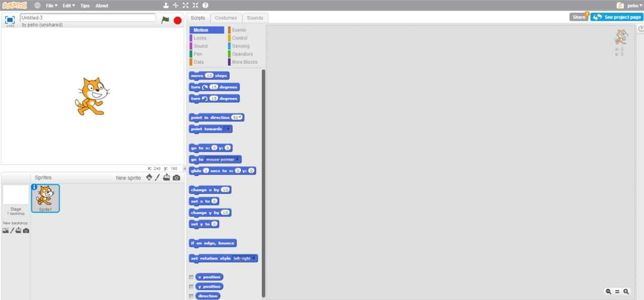Collapse stage with small arrow
Screen dimensions: 644x300
[x=184, y=169]
